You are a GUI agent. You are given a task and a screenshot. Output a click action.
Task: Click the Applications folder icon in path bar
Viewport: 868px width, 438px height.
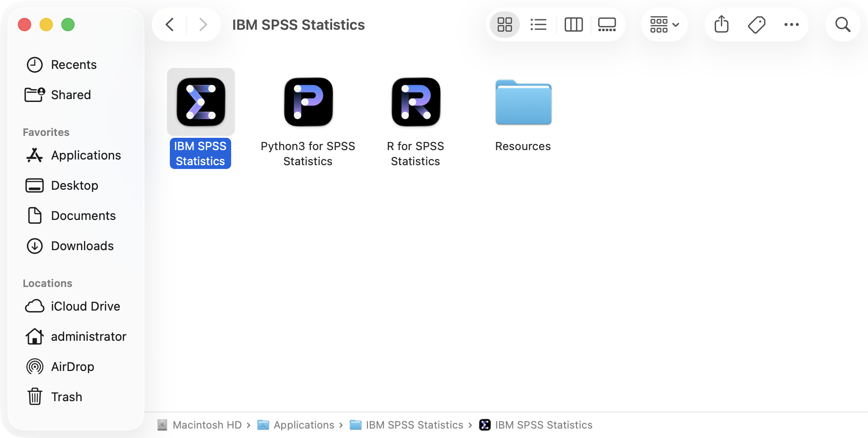(x=263, y=425)
